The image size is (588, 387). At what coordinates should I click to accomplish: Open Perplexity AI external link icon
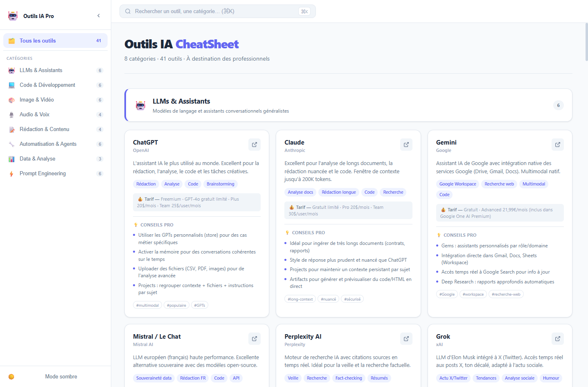406,339
